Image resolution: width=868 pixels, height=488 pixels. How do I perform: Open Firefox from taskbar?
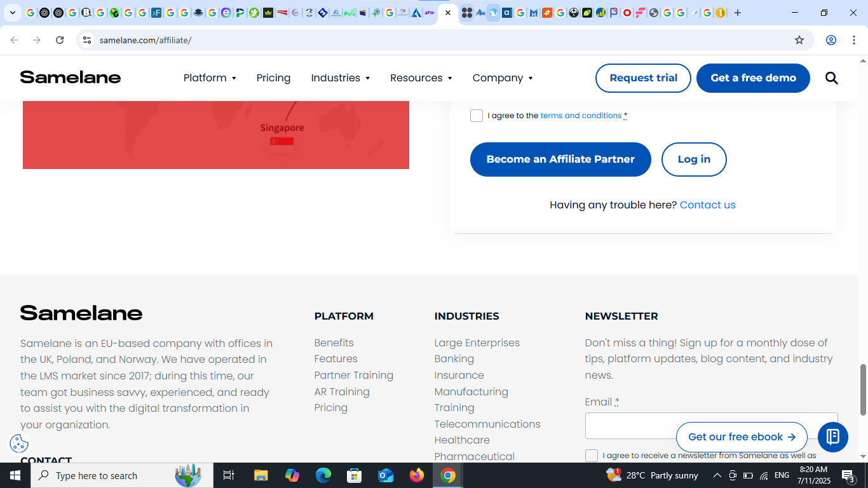pos(417,475)
